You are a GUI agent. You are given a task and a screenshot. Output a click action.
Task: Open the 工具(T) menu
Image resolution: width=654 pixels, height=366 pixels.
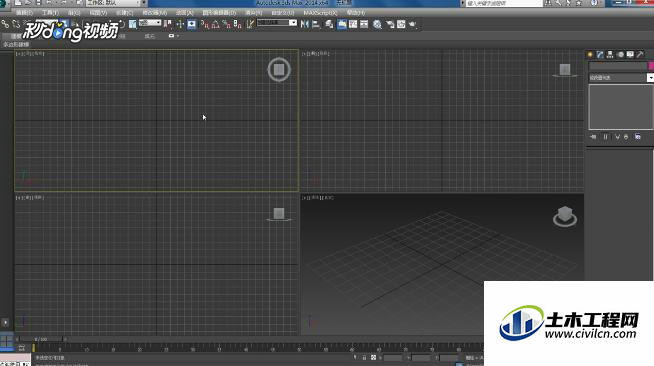pyautogui.click(x=50, y=13)
